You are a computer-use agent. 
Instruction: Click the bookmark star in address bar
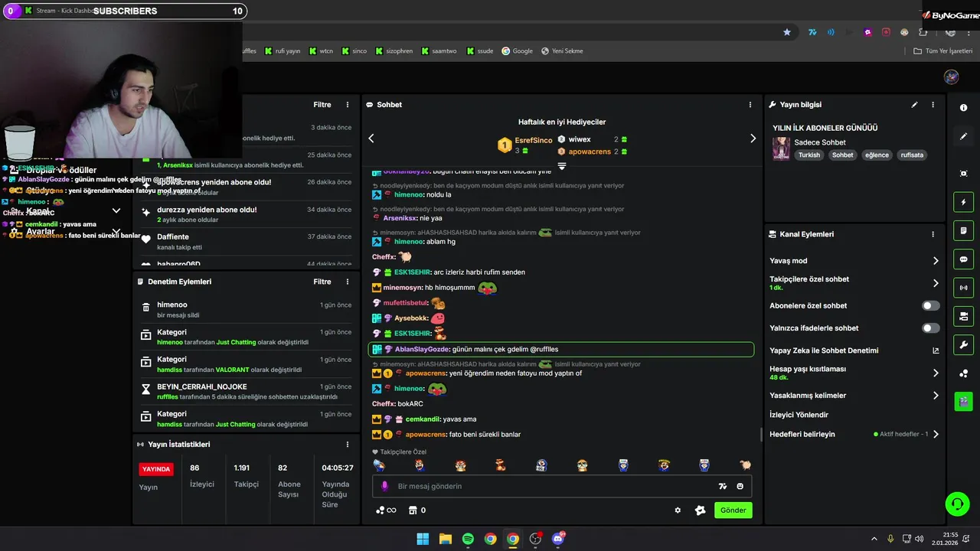point(786,32)
